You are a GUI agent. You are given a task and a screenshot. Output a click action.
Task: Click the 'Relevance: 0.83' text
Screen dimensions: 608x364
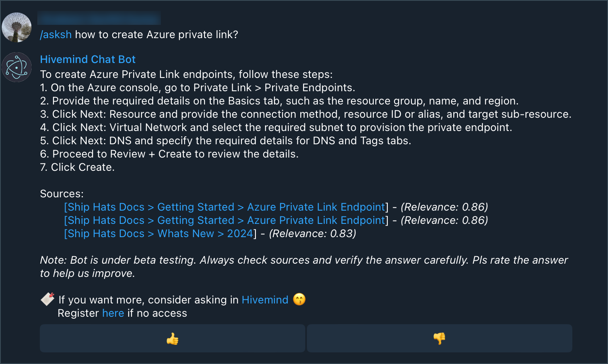point(313,233)
